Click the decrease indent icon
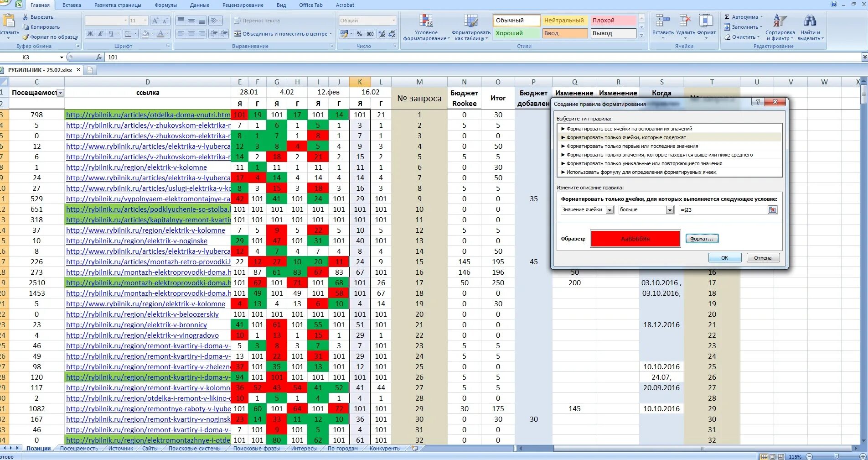Image resolution: width=868 pixels, height=460 pixels. point(213,34)
